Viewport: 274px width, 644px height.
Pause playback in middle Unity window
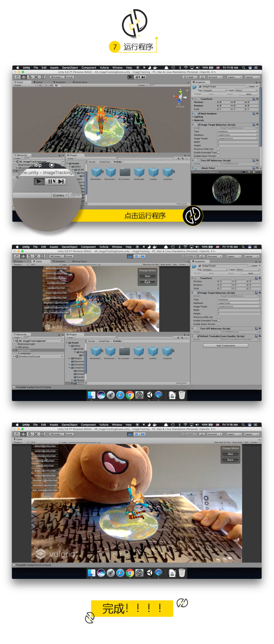pos(136,256)
